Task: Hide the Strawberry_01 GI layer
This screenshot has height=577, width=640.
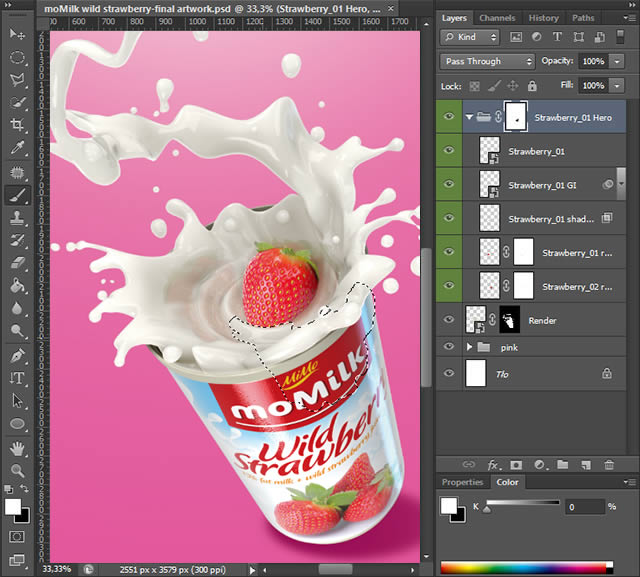Action: 449,184
